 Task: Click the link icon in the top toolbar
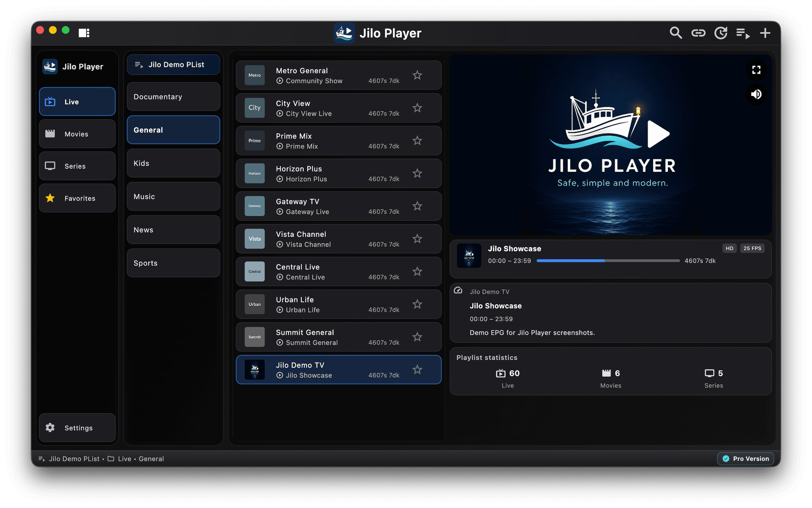tap(698, 33)
